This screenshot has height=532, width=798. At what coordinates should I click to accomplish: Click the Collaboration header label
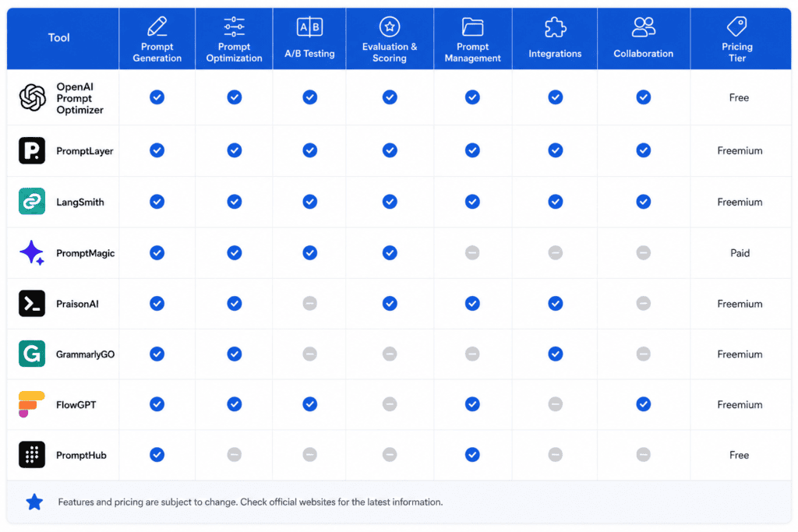point(643,54)
